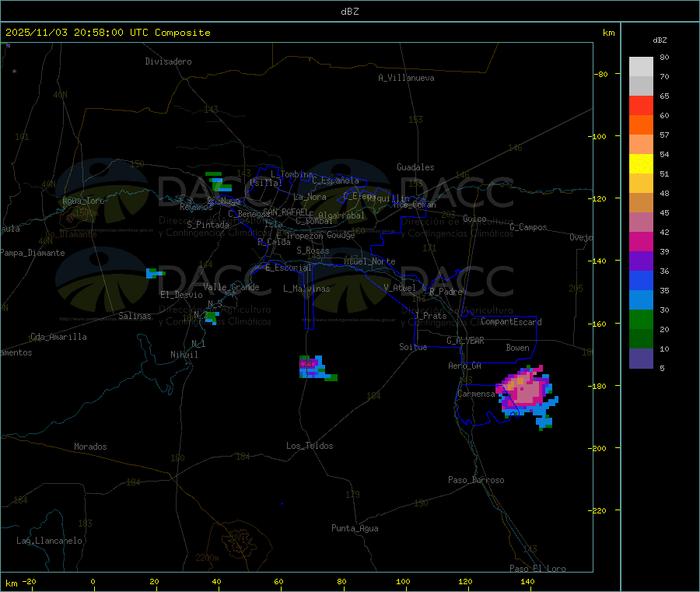Select the green 20-30 dBZ legend swatch

coord(641,319)
